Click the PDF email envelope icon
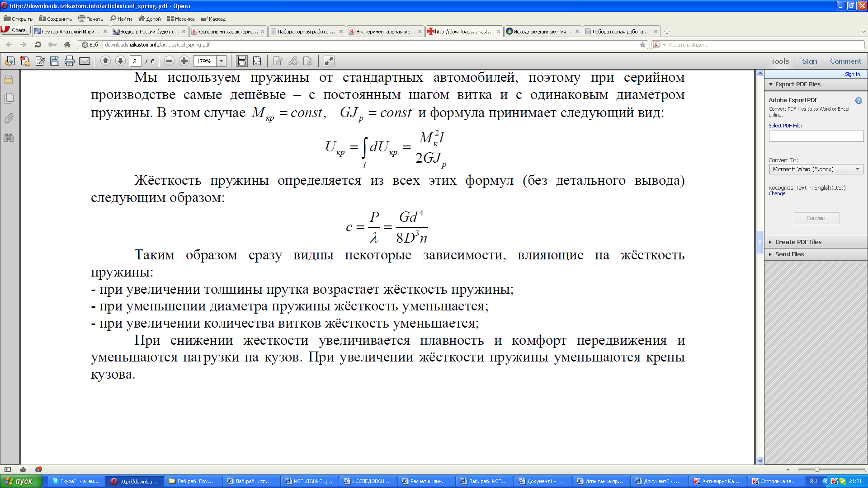Image resolution: width=868 pixels, height=488 pixels. [85, 61]
